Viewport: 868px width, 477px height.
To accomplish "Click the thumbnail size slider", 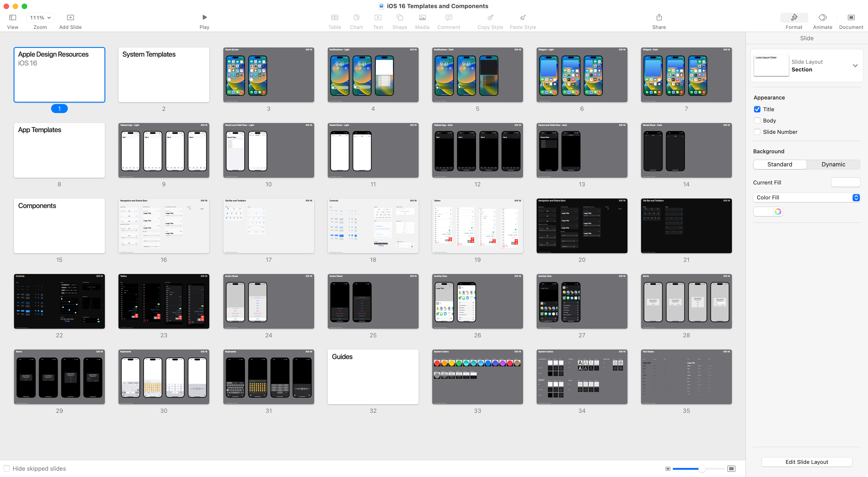I will (702, 469).
